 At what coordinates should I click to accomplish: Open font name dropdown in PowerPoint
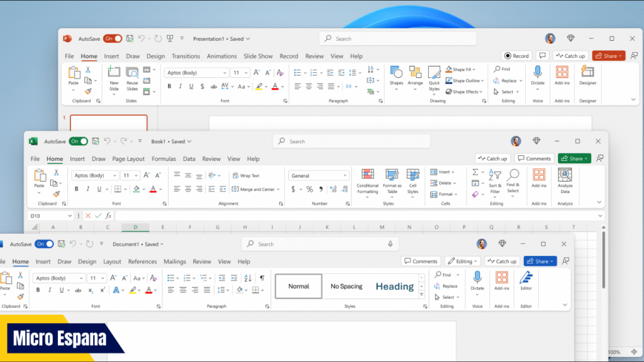point(225,73)
